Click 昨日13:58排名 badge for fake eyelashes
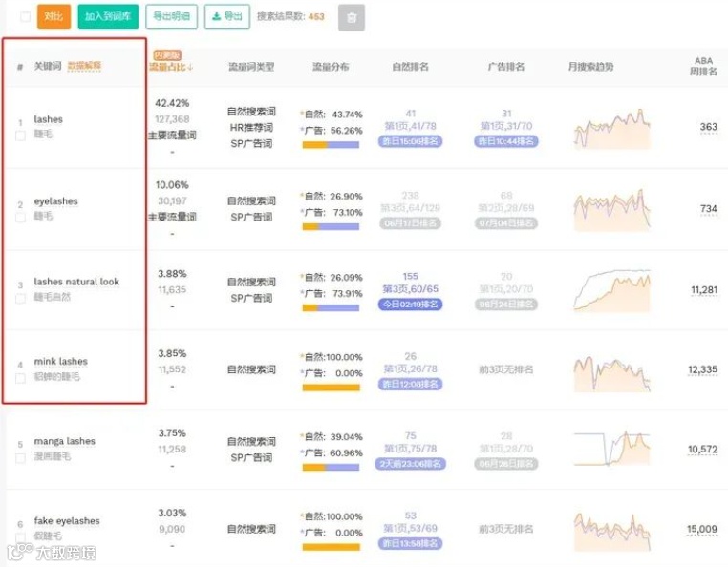The height and width of the screenshot is (567, 728). (x=410, y=543)
